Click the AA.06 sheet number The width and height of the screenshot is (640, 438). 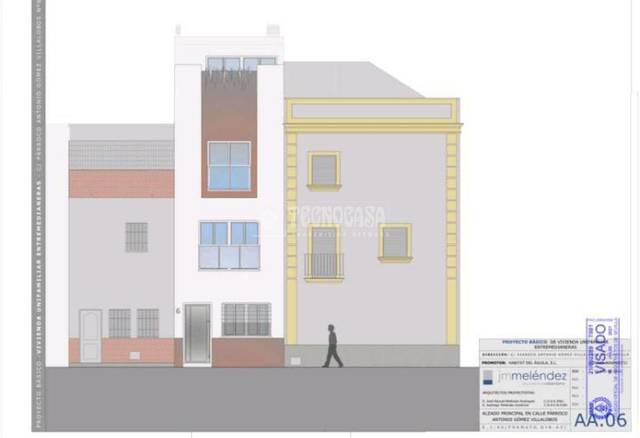tap(600, 420)
